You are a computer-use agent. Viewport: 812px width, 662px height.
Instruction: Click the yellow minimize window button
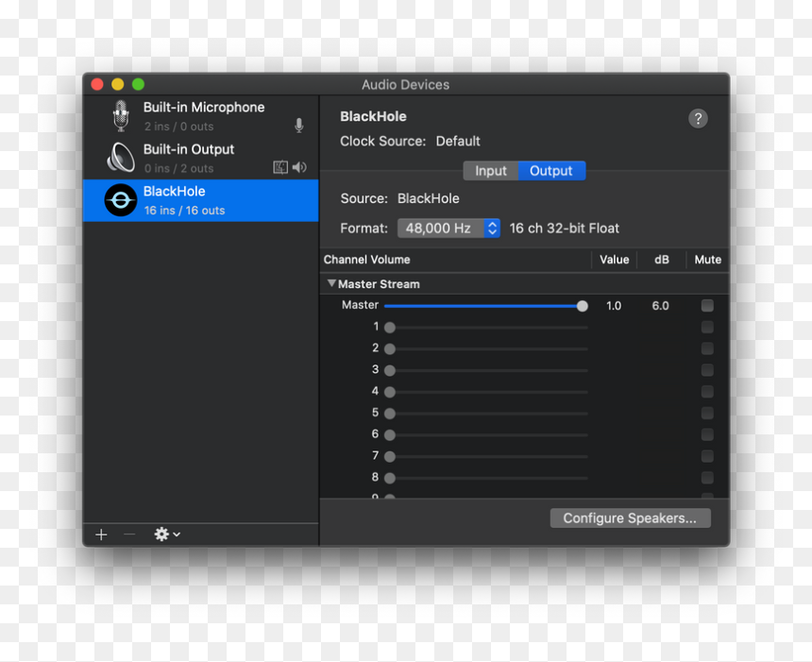pyautogui.click(x=118, y=84)
